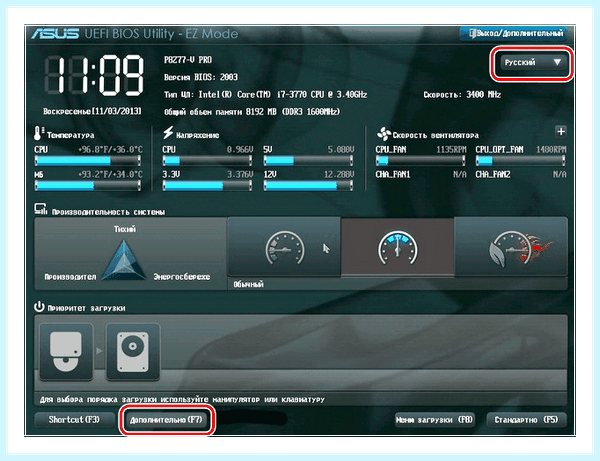Click the optical drive boot device icon
This screenshot has height=461, width=600.
[x=66, y=352]
